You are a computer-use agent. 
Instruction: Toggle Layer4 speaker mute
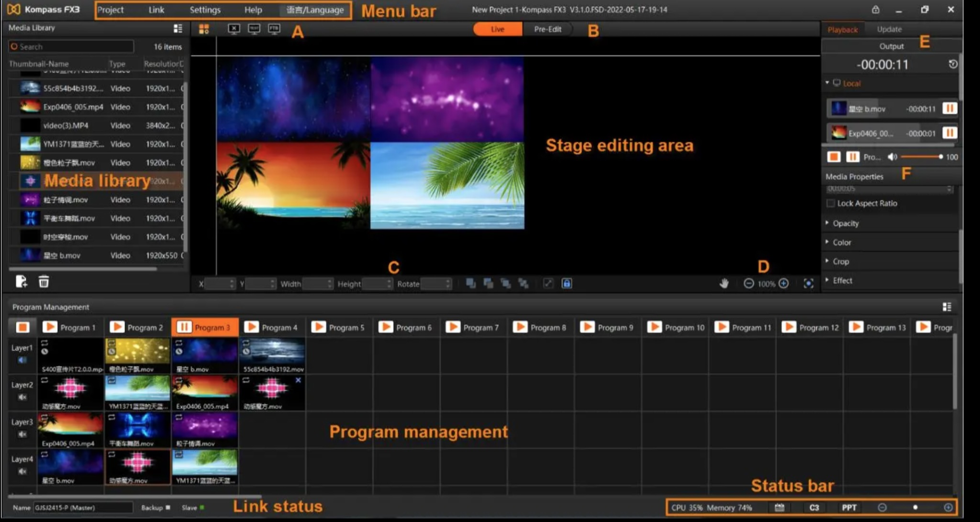tap(22, 471)
